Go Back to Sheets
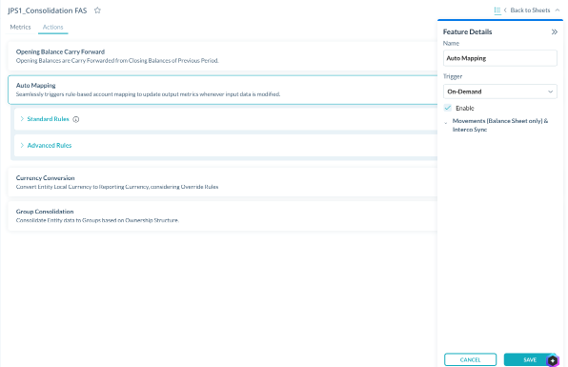 [x=530, y=10]
